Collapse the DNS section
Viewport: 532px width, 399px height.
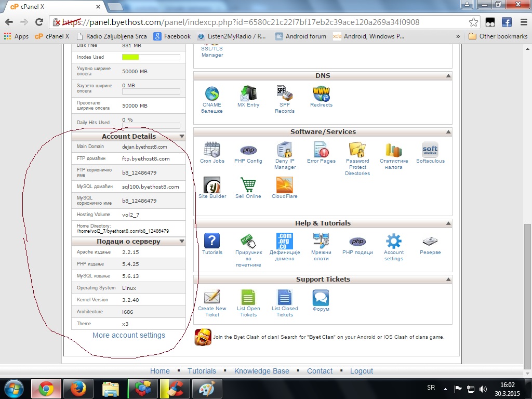click(x=448, y=76)
